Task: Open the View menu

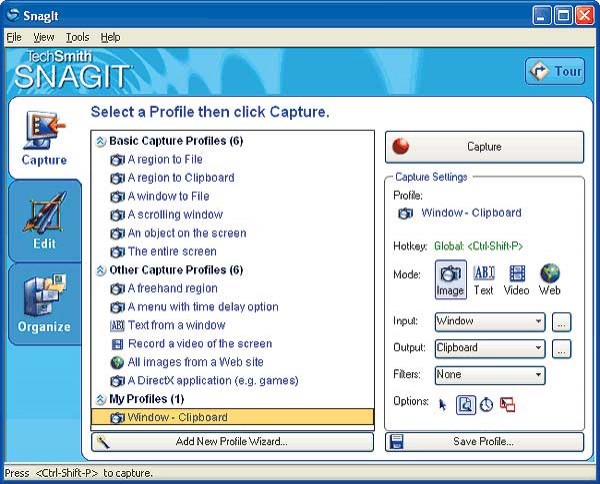Action: pos(44,37)
